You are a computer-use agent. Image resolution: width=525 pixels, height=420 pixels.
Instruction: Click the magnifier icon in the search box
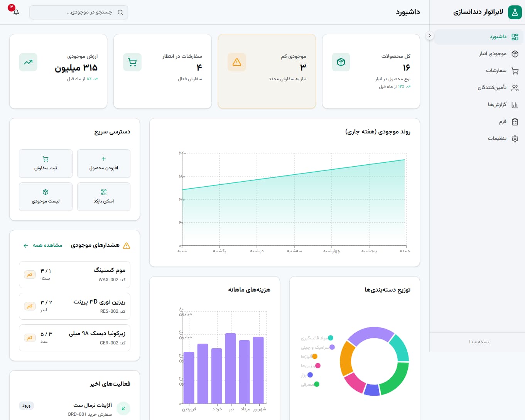[x=120, y=12]
